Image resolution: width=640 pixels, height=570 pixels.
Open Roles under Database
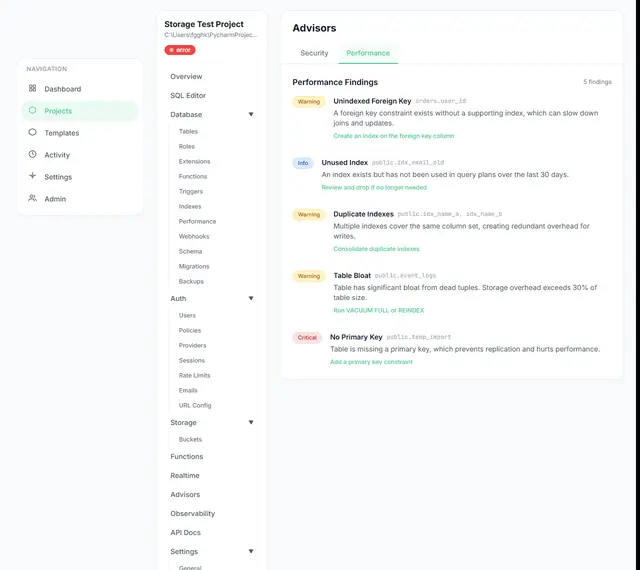click(x=187, y=147)
